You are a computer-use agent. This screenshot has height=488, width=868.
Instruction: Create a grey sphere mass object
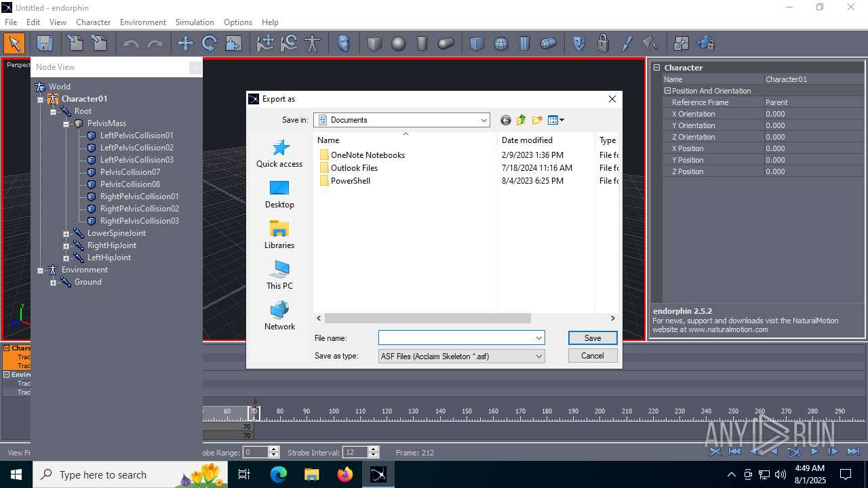click(x=399, y=44)
